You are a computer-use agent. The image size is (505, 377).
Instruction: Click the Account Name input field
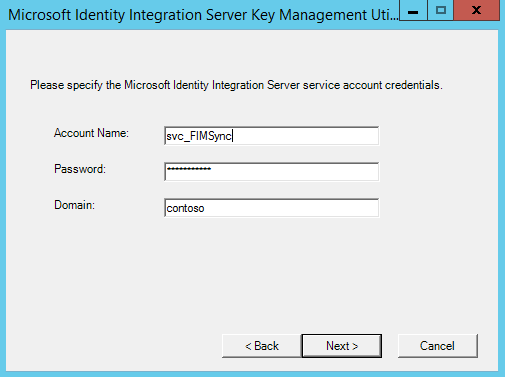271,136
